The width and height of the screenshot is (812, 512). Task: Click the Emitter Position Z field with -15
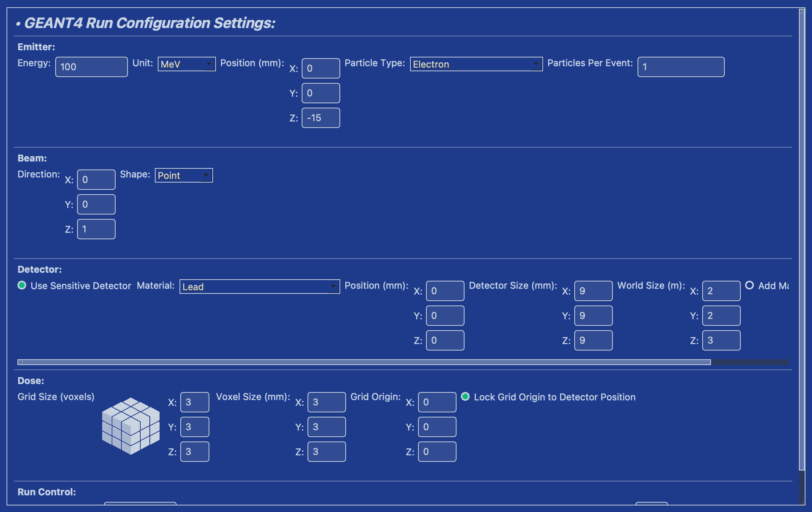click(321, 118)
